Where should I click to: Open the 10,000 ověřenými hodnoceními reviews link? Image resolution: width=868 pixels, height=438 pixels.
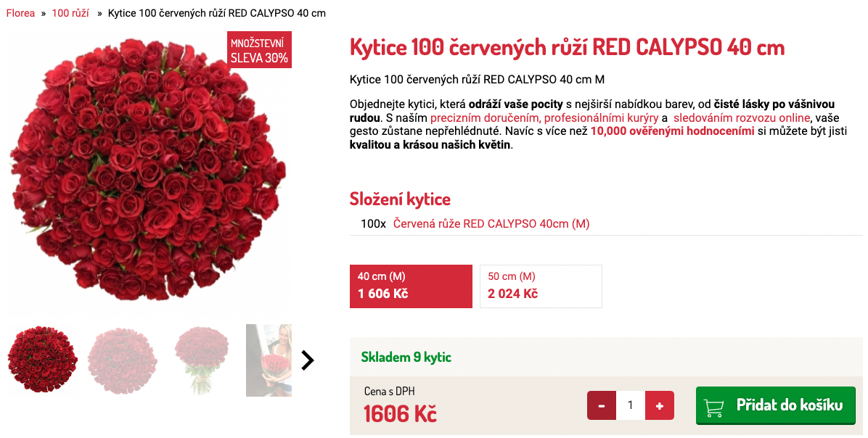tap(672, 131)
